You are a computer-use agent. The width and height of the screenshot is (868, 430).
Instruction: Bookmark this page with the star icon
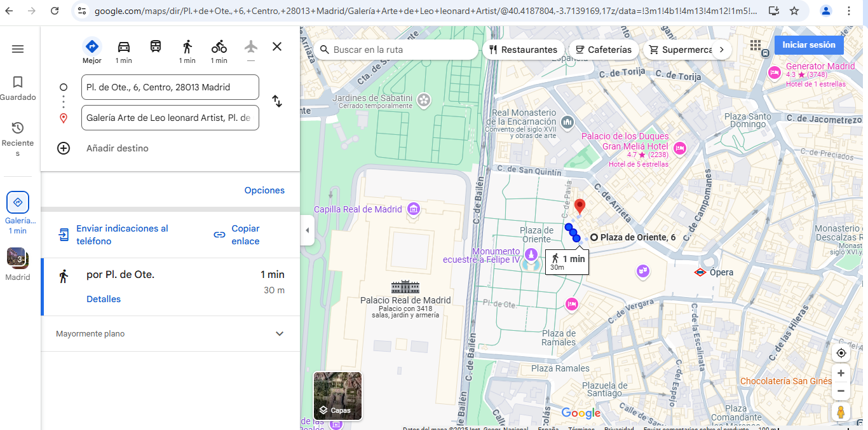pyautogui.click(x=794, y=11)
